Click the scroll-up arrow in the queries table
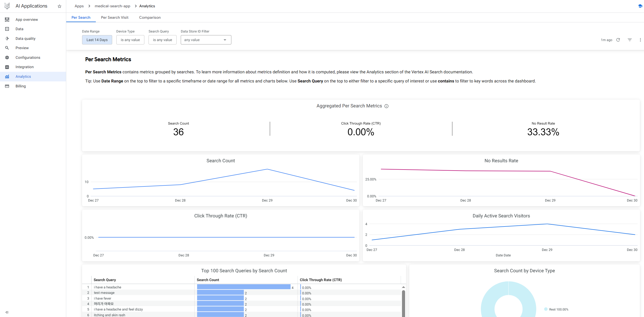 (x=403, y=287)
